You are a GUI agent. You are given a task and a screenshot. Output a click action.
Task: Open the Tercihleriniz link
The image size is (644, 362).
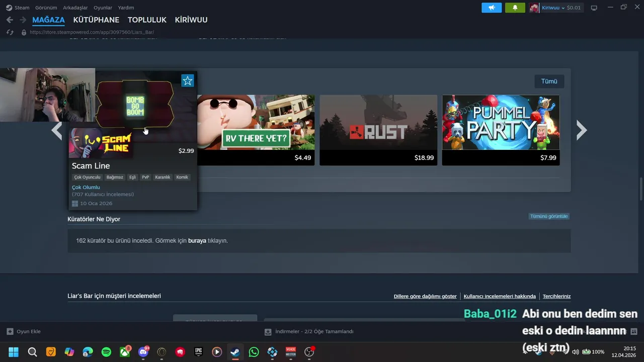coord(556,297)
